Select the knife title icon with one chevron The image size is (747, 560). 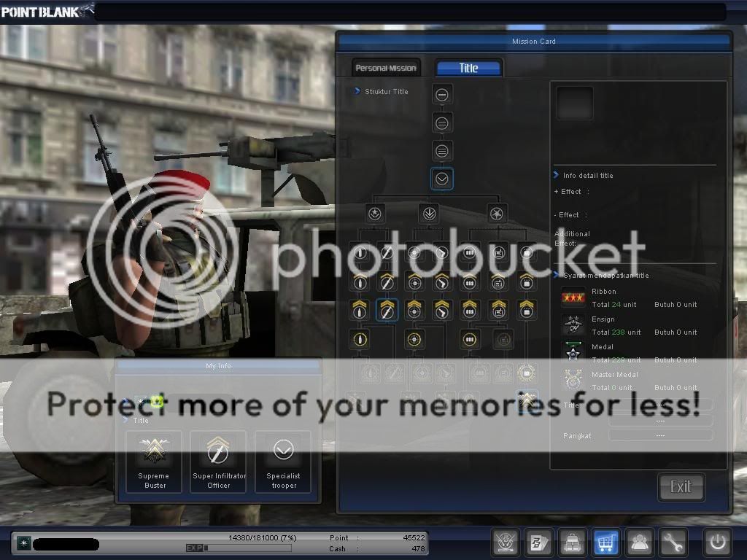click(x=387, y=282)
